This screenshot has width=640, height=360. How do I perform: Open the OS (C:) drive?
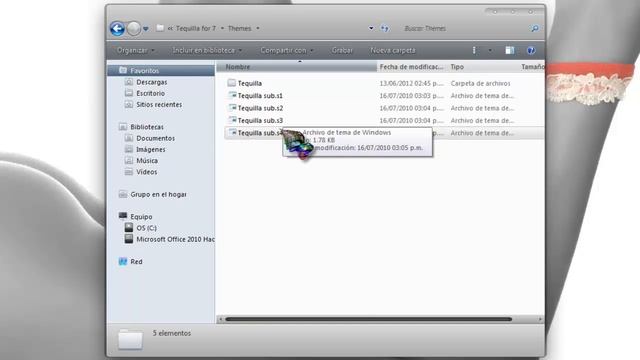tap(146, 228)
